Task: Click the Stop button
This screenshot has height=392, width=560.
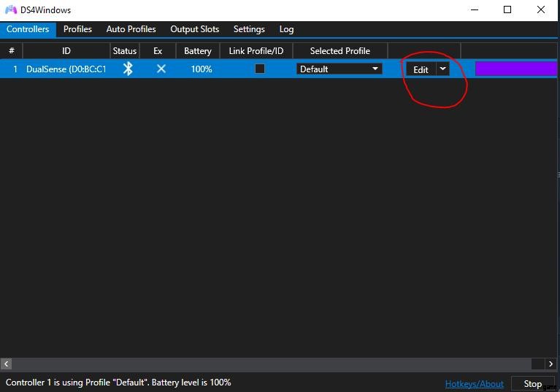Action: click(x=532, y=383)
